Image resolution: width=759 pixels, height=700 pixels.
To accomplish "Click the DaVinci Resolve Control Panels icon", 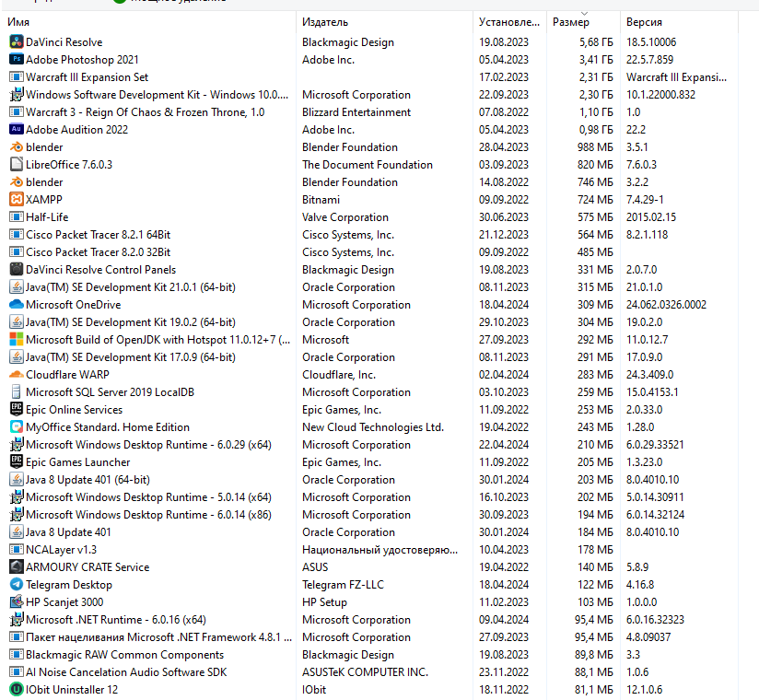I will (x=17, y=270).
